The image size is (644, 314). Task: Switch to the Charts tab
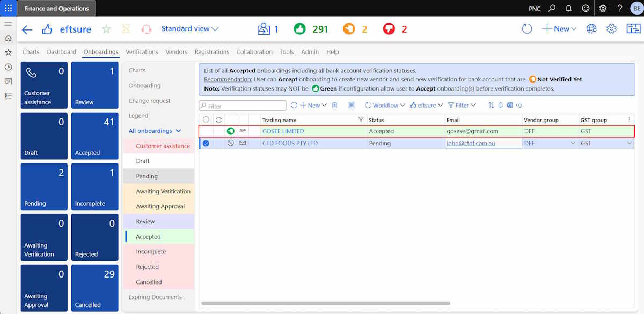tap(31, 52)
